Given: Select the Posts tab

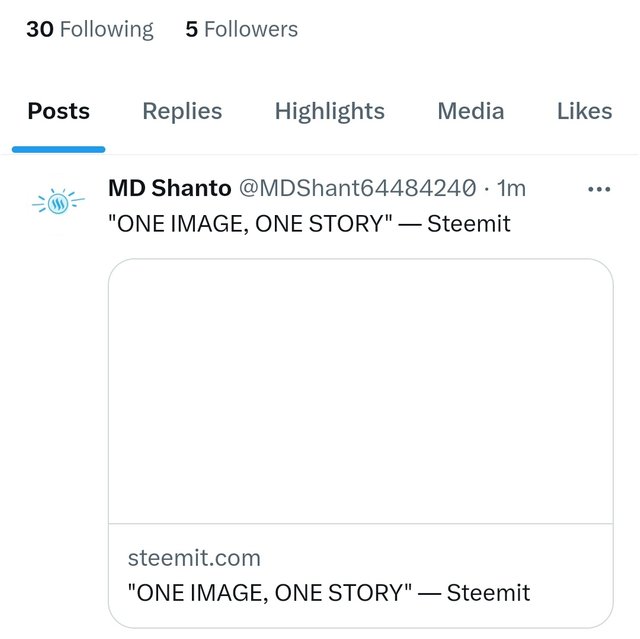Looking at the screenshot, I should pyautogui.click(x=58, y=111).
